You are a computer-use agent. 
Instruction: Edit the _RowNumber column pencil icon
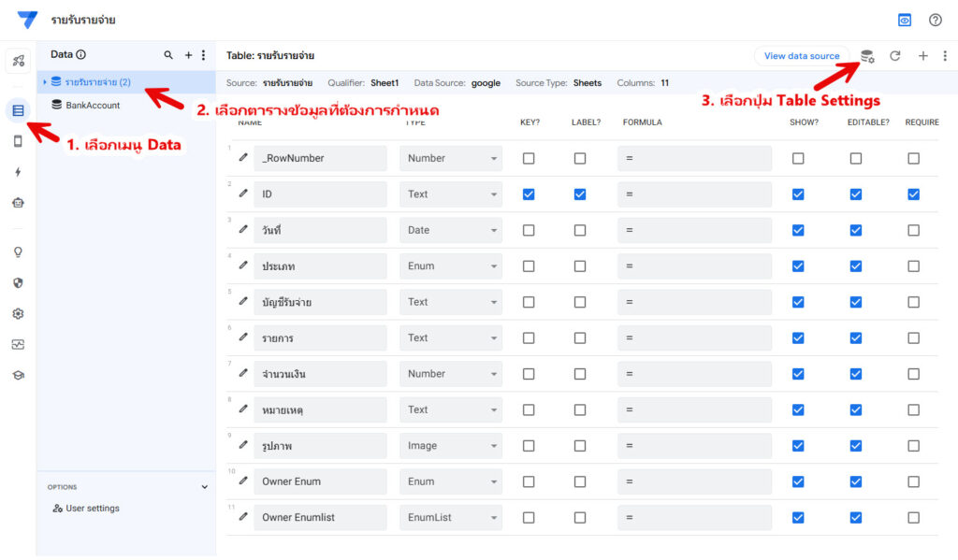[x=243, y=158]
